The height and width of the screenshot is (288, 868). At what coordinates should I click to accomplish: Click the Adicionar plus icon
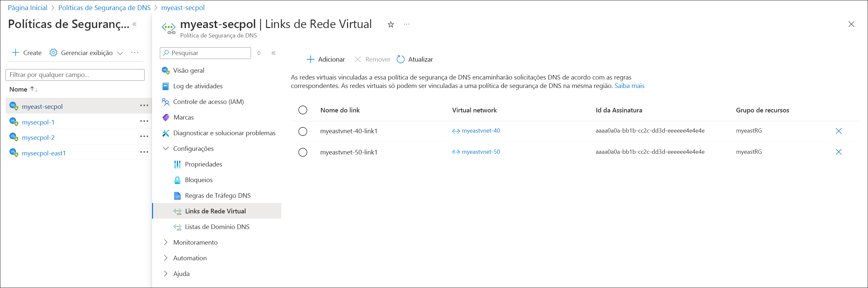310,59
